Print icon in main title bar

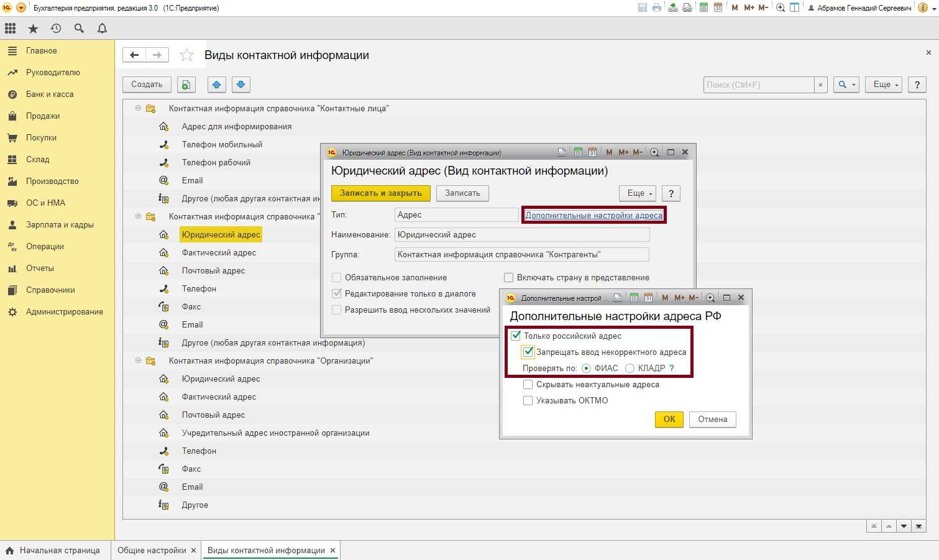(657, 8)
